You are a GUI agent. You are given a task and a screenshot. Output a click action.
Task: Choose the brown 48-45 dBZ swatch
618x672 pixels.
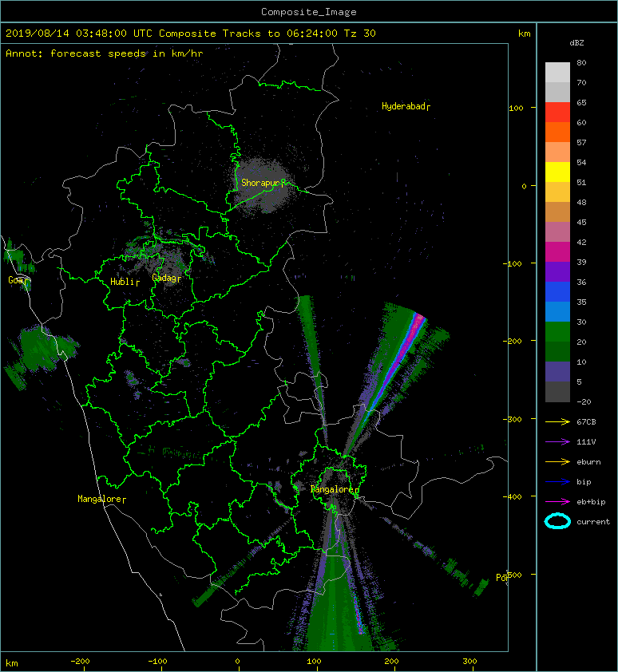pos(557,211)
